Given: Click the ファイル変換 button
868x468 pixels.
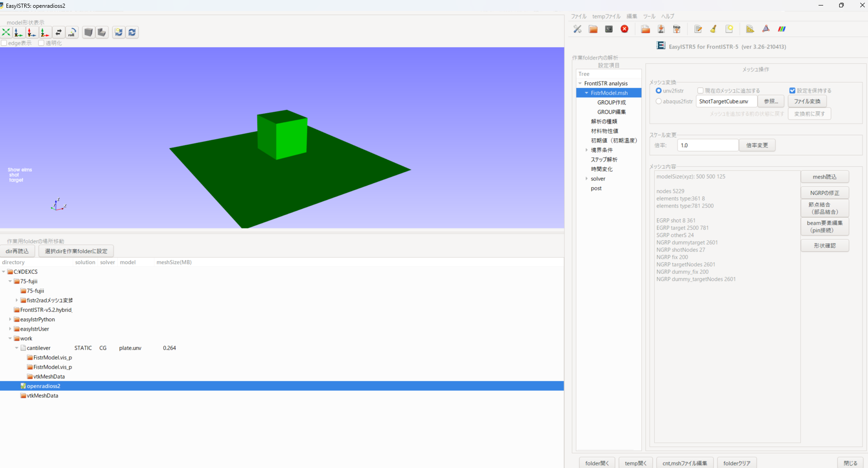Looking at the screenshot, I should coord(807,101).
